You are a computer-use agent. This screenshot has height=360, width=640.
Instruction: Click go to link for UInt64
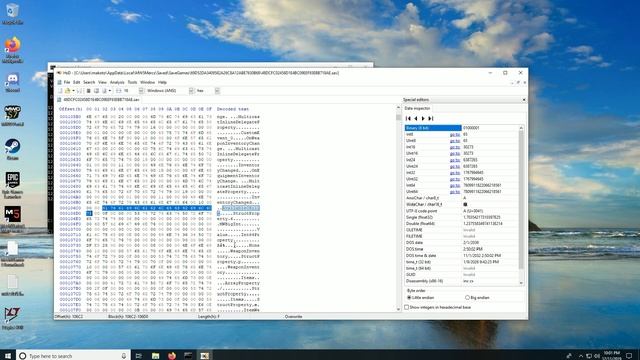[455, 191]
